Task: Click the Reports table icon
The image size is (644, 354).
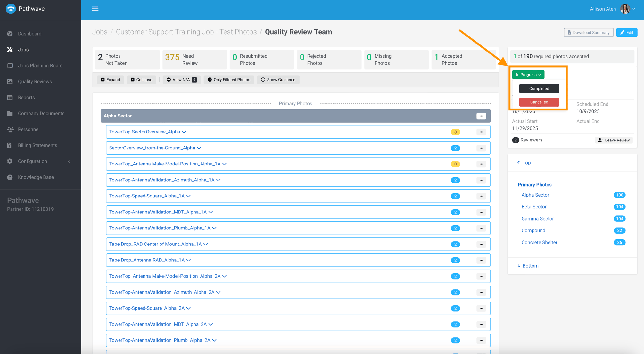Action: [10, 98]
